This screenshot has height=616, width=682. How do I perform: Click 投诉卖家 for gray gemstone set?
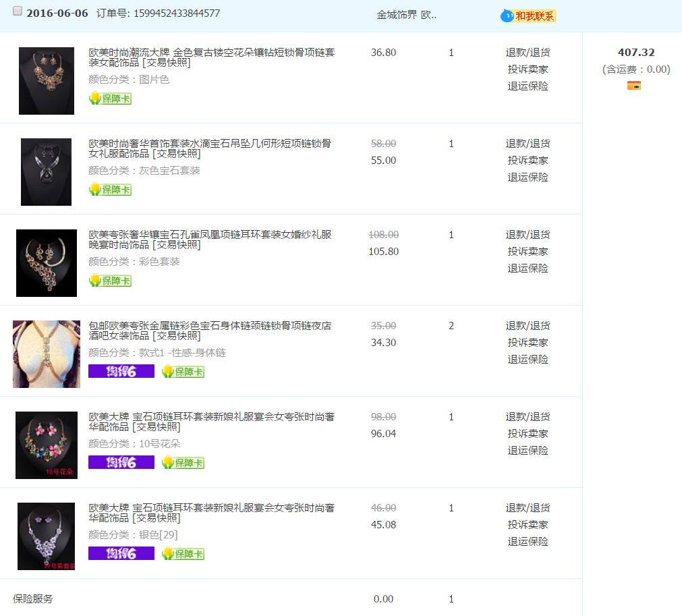[528, 161]
